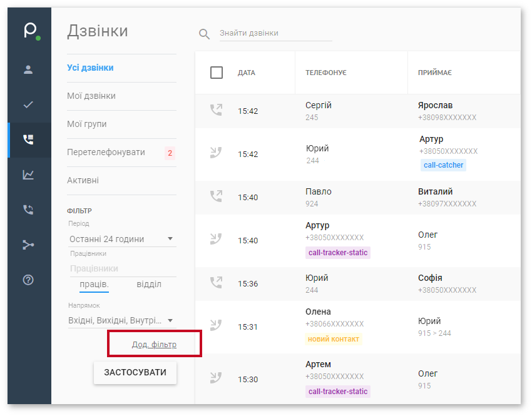Click the ТЕЛЕФОНУЄ column header
This screenshot has height=416, width=532.
(325, 73)
